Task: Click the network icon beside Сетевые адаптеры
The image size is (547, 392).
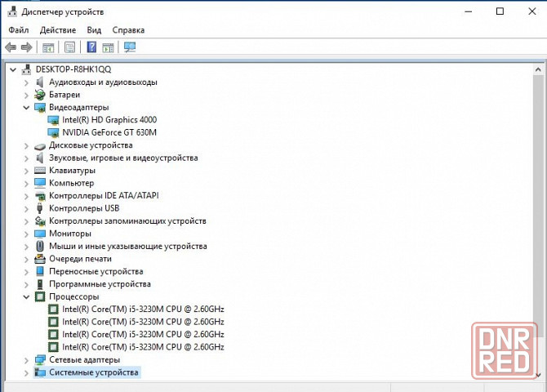Action: coord(40,359)
